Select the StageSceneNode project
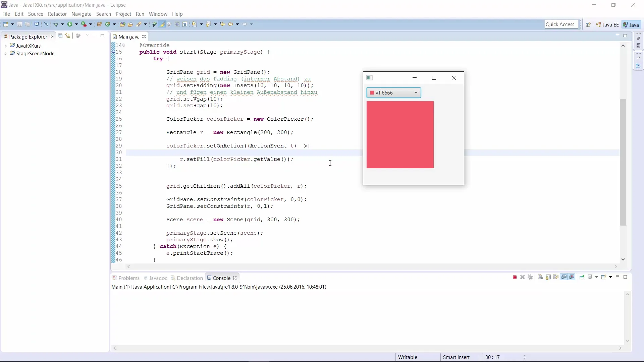 point(35,54)
